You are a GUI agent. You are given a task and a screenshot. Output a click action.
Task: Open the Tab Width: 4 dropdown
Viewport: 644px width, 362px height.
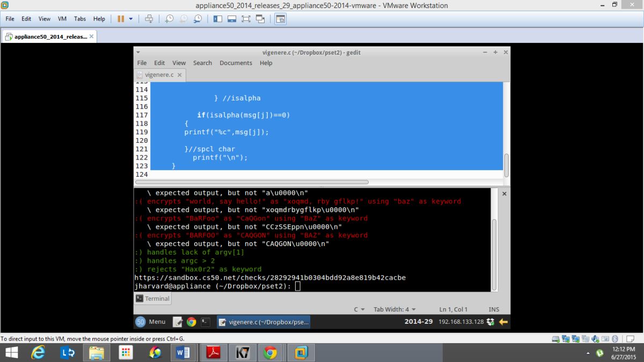[394, 309]
